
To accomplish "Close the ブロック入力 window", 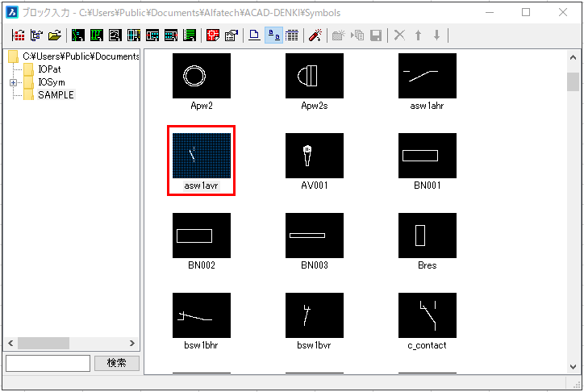I will pos(563,13).
